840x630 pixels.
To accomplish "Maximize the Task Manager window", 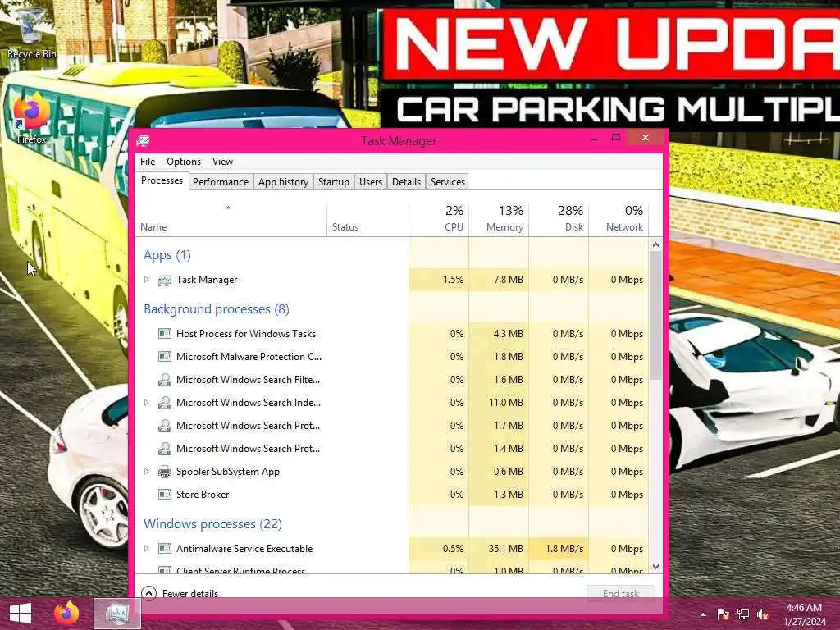I will [616, 138].
